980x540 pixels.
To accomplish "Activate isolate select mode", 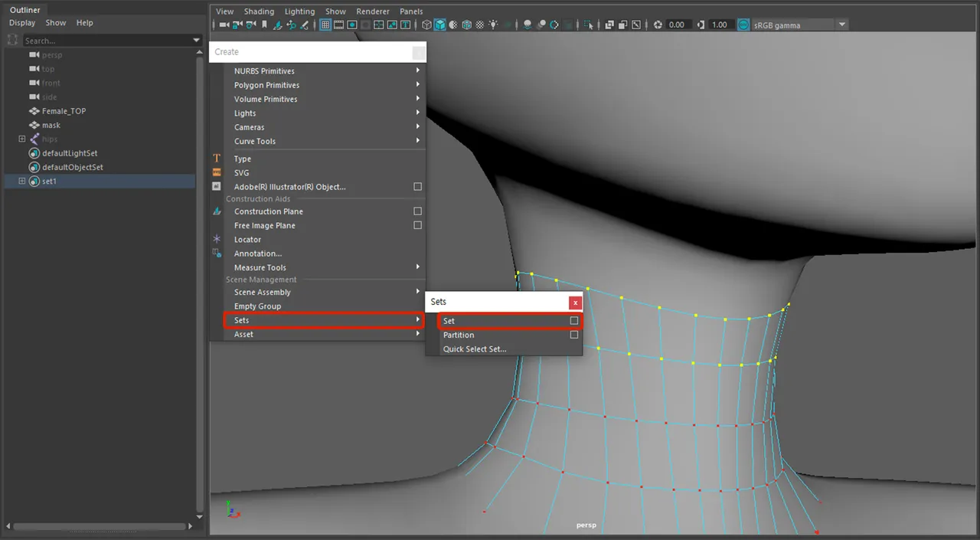I will pos(586,25).
